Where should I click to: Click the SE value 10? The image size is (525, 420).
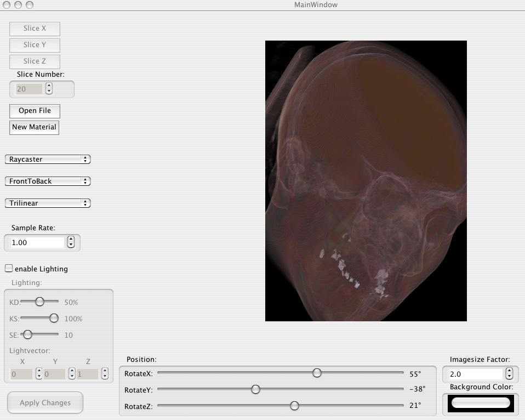(69, 335)
